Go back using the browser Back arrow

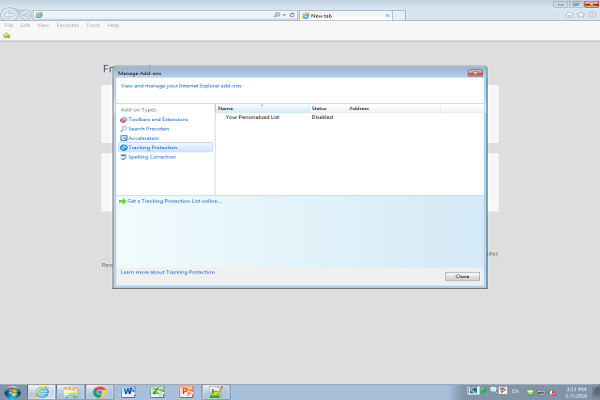point(9,15)
